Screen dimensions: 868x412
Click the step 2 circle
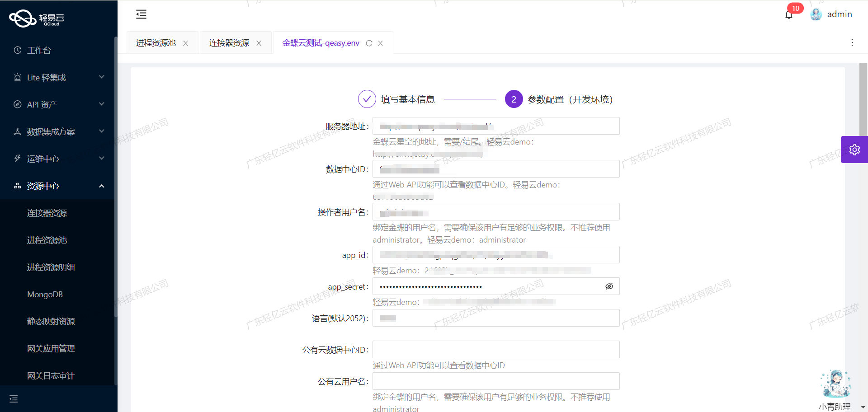tap(514, 99)
